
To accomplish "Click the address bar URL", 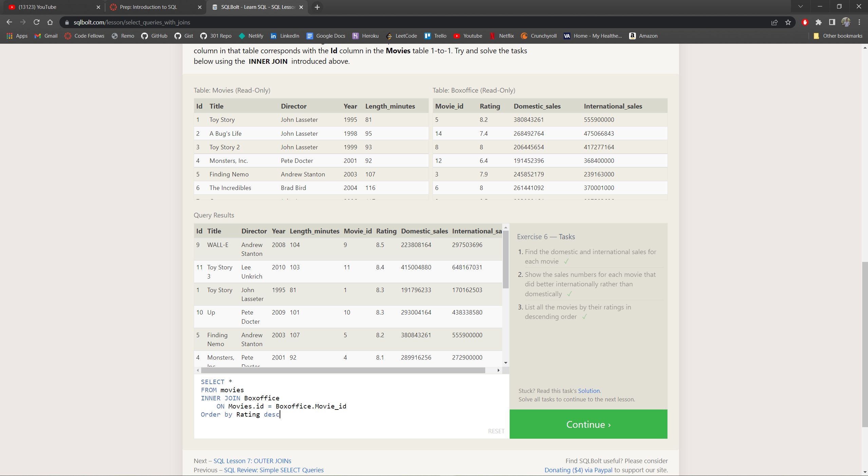I will (132, 22).
